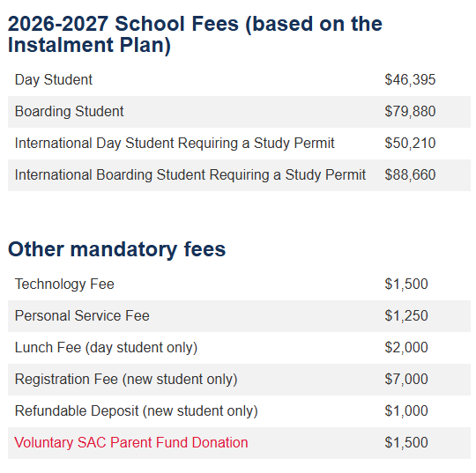Click the $7,000 registration fee amount
Screen dimensions: 476x473
click(x=406, y=380)
